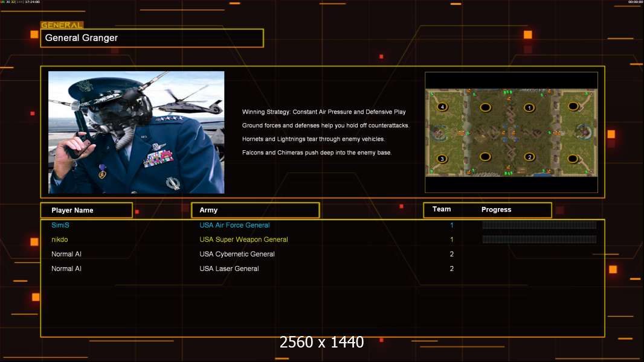Click player name nikdo

(60, 240)
